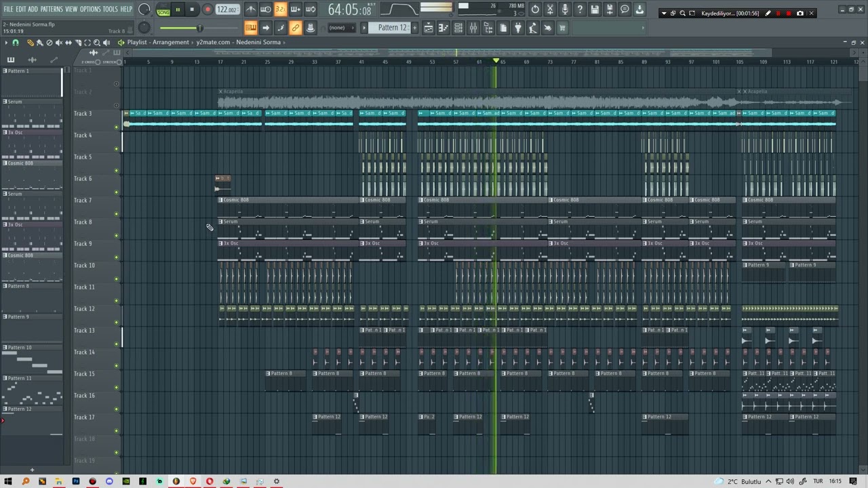Toggle SONG/pattern playback mode
The height and width of the screenshot is (488, 868).
point(163,10)
